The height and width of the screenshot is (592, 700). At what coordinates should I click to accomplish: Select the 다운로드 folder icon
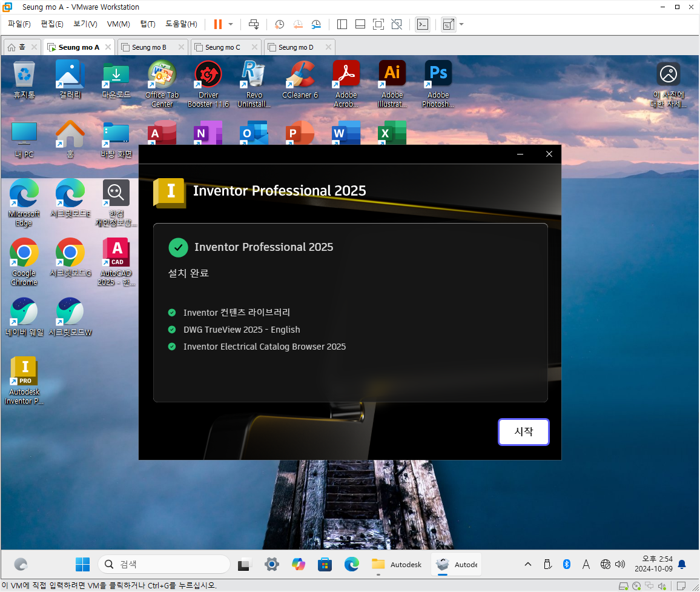pyautogui.click(x=116, y=81)
